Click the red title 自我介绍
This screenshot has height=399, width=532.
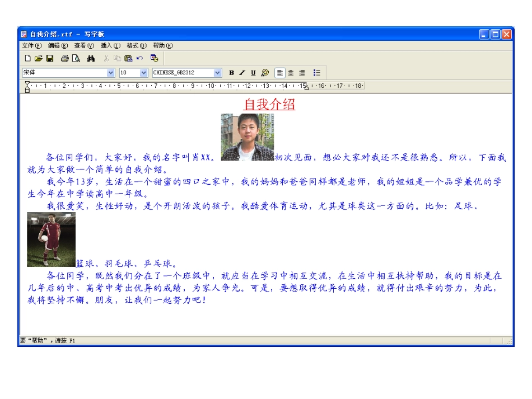point(269,104)
